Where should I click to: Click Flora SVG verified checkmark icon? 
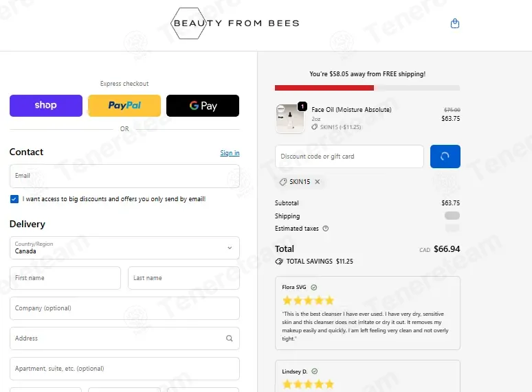pos(314,288)
